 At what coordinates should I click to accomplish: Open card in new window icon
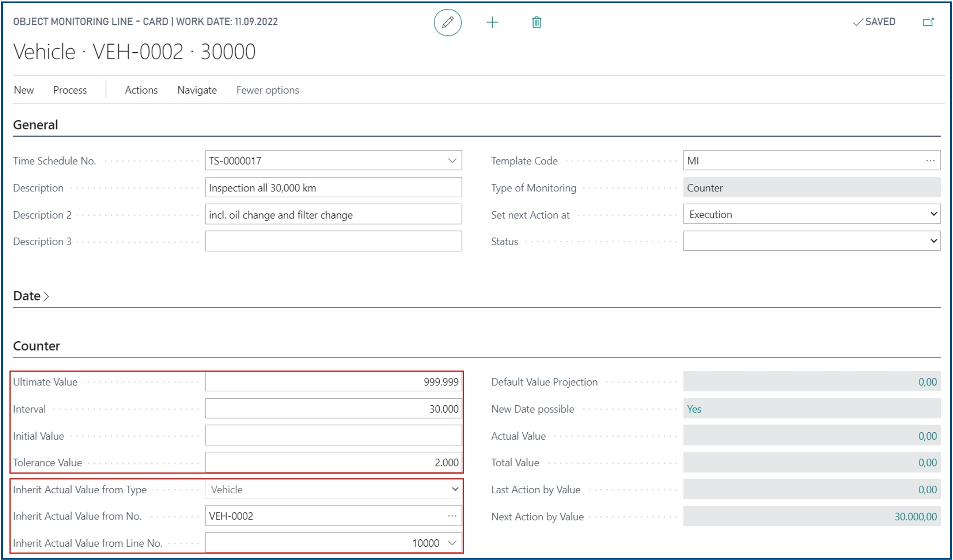pyautogui.click(x=928, y=22)
